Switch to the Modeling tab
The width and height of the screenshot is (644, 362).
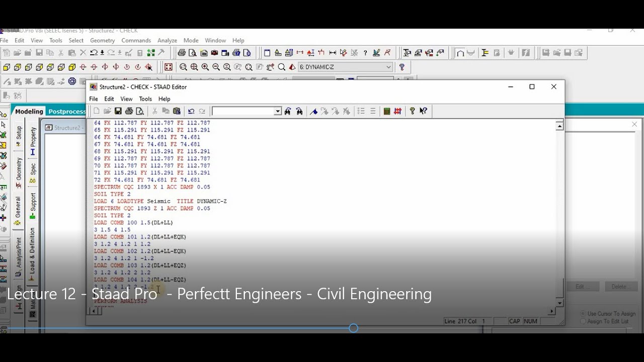(29, 111)
